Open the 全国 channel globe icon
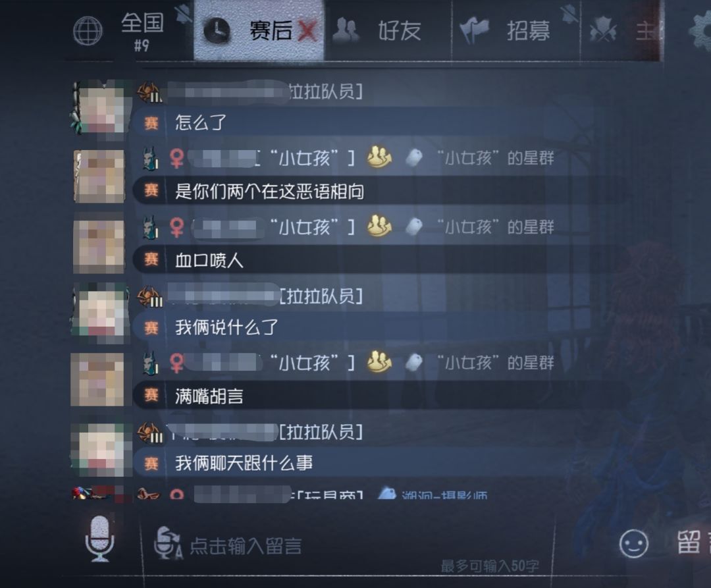This screenshot has width=711, height=588. [88, 31]
